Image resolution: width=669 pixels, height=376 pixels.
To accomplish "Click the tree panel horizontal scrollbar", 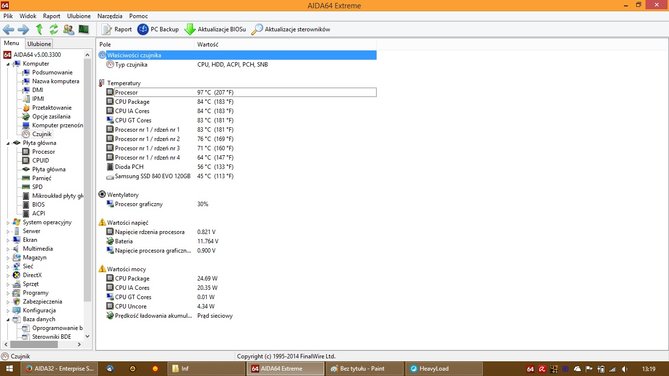I will tap(43, 344).
